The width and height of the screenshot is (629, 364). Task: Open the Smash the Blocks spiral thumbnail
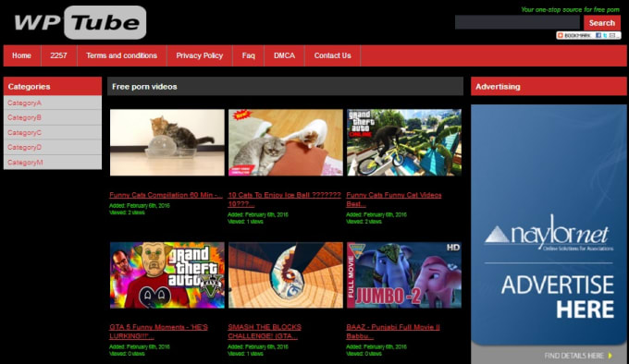click(286, 275)
